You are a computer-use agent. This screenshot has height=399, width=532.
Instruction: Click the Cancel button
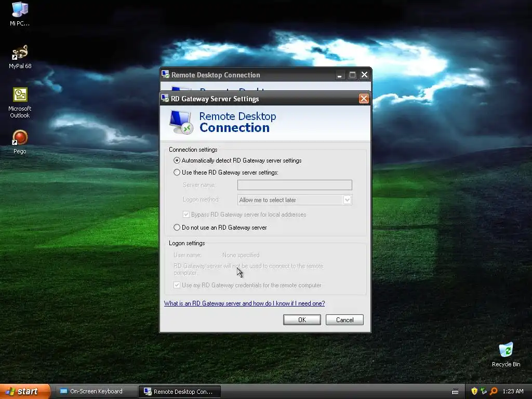coord(344,320)
